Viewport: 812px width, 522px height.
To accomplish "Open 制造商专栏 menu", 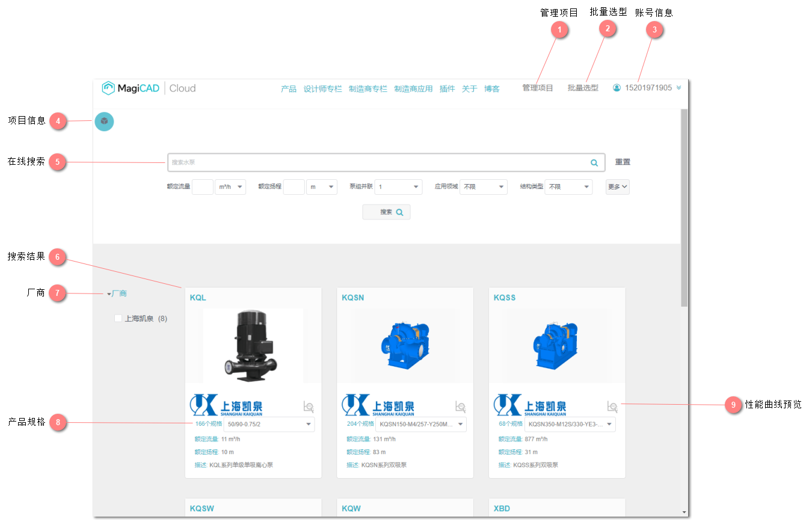I will [x=368, y=89].
